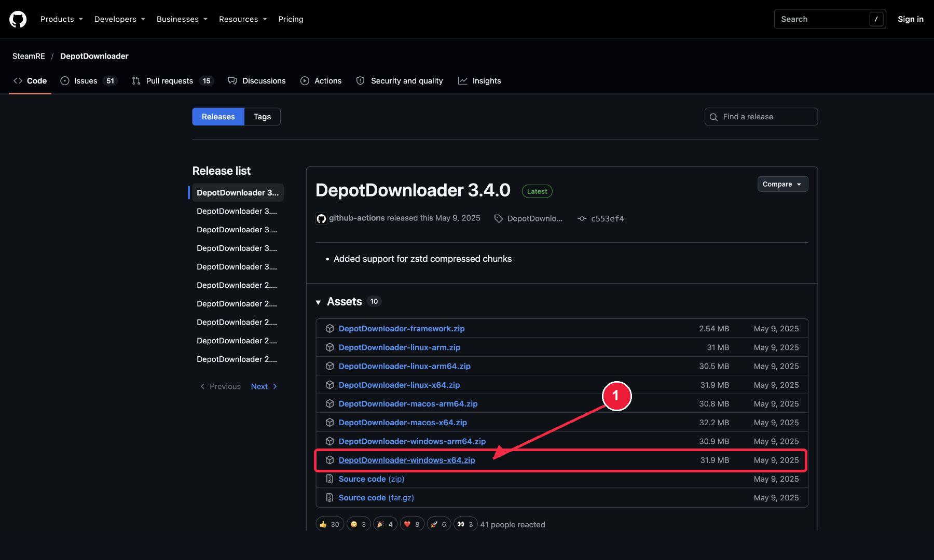Open the Businesses dropdown menu
The width and height of the screenshot is (934, 560).
click(182, 19)
